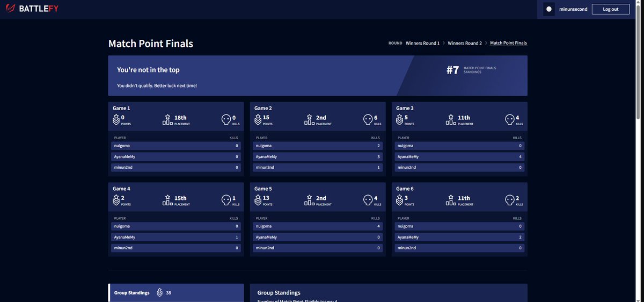The image size is (644, 302).
Task: Click the Game 3 card title
Action: pyautogui.click(x=405, y=108)
